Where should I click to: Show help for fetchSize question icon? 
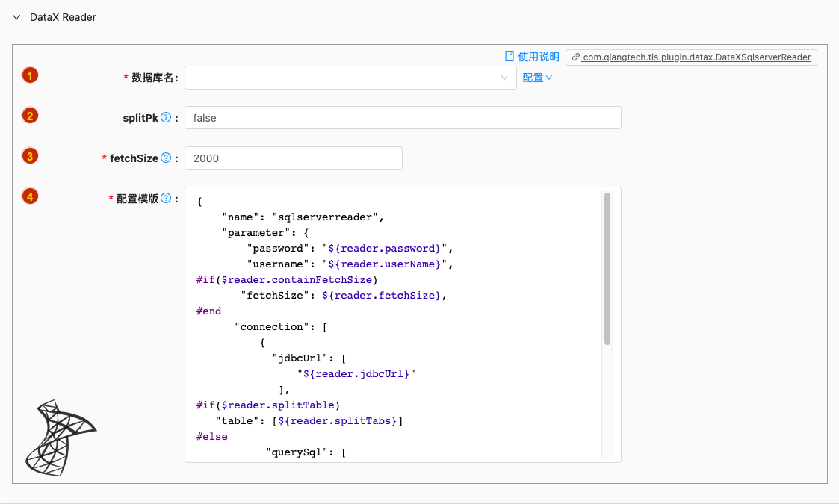(x=166, y=158)
